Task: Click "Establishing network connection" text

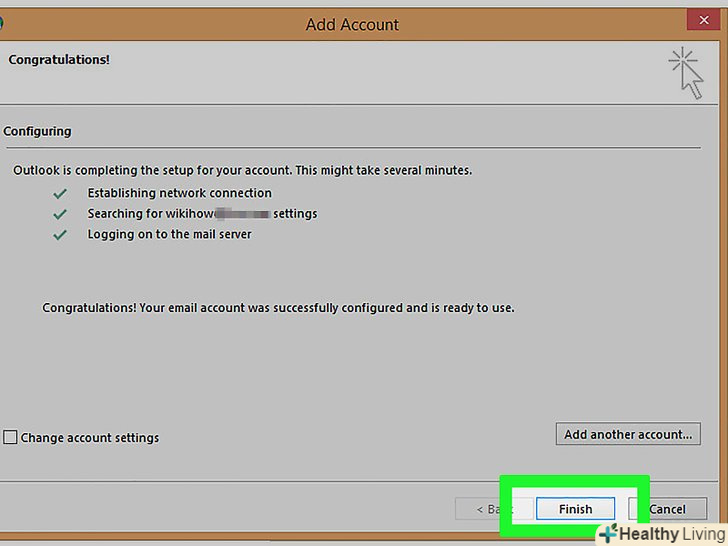Action: pyautogui.click(x=180, y=193)
